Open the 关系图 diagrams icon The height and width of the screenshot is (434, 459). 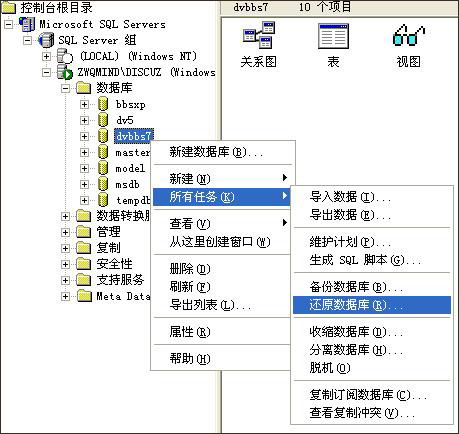(x=259, y=35)
